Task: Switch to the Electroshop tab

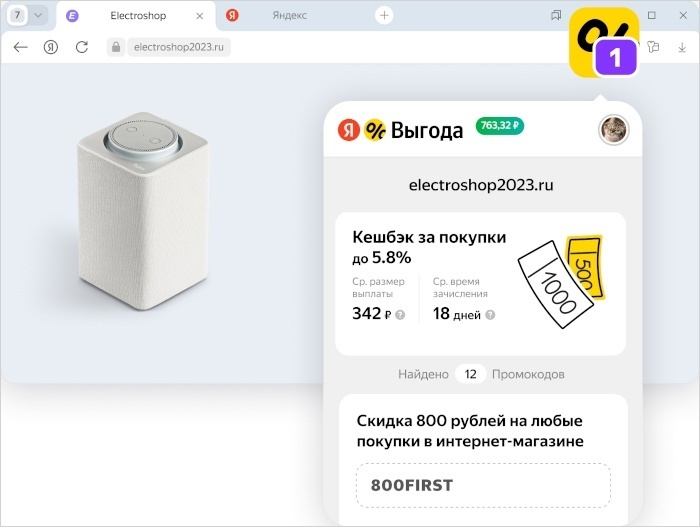Action: [138, 16]
